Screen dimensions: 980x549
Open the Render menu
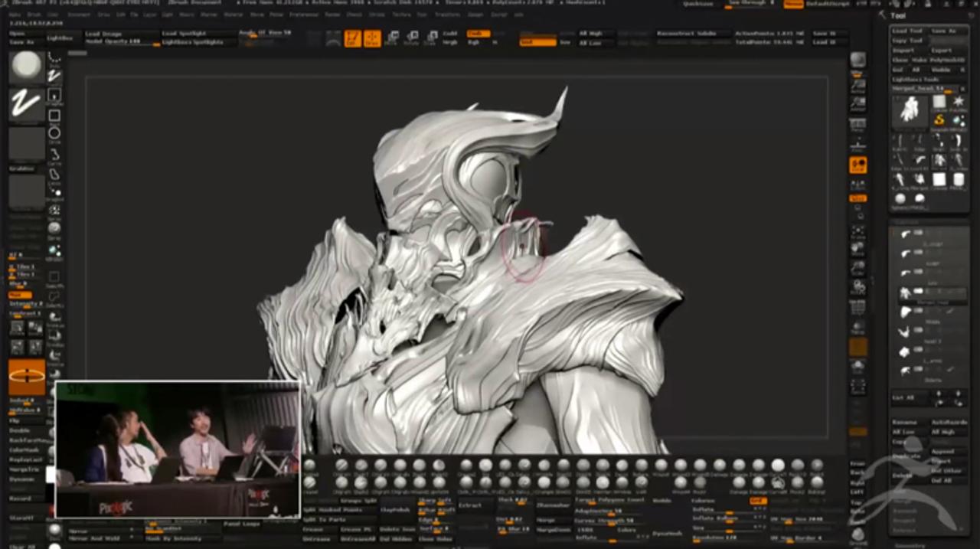click(332, 15)
